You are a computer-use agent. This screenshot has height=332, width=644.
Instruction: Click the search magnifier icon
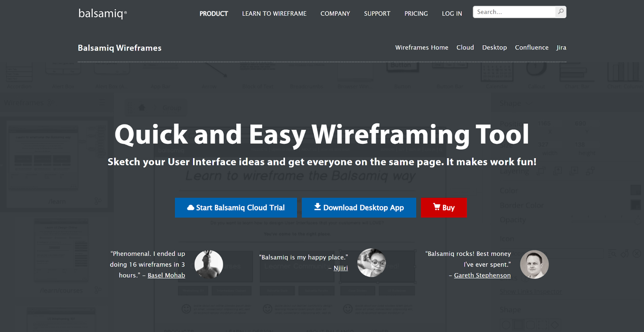(x=561, y=12)
